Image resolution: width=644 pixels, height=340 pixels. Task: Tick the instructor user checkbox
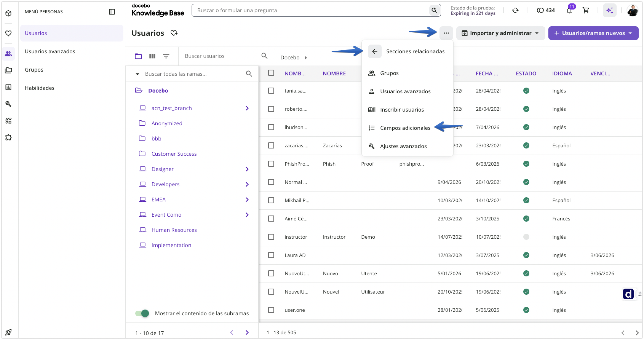point(271,236)
